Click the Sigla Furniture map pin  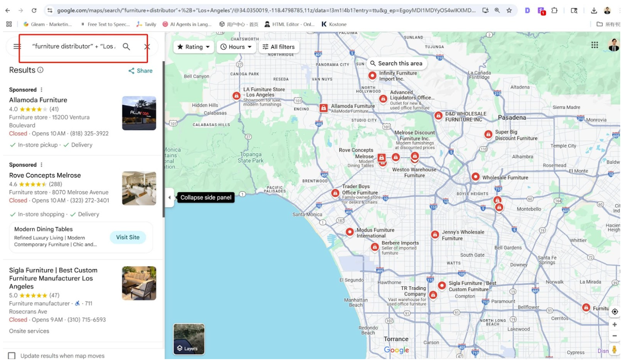coord(442,286)
